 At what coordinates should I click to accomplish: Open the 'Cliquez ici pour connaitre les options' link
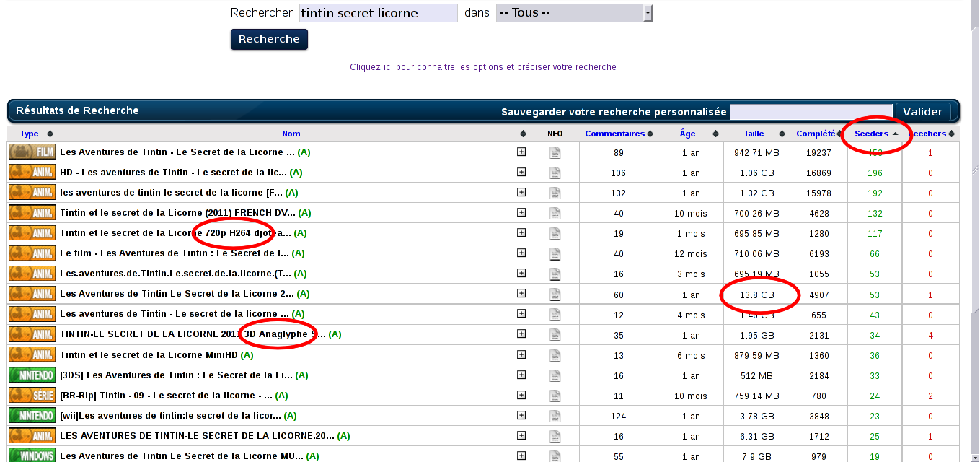tap(483, 67)
